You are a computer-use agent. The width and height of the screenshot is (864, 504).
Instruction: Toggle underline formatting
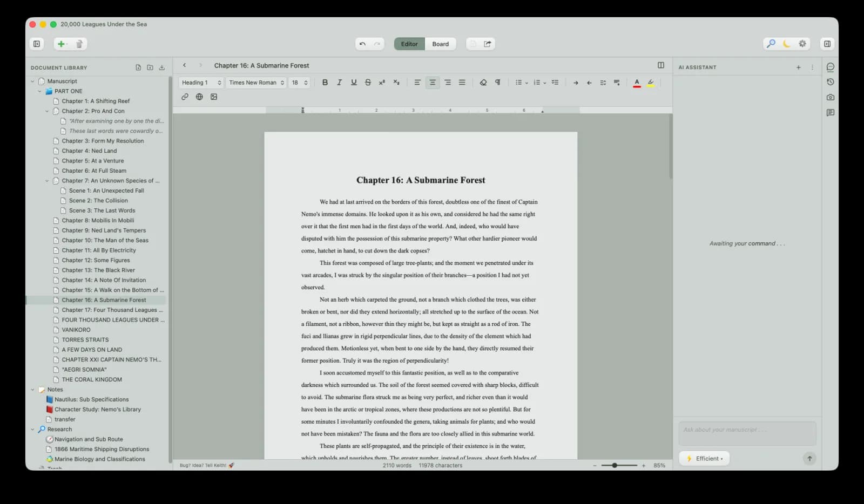[x=354, y=83]
